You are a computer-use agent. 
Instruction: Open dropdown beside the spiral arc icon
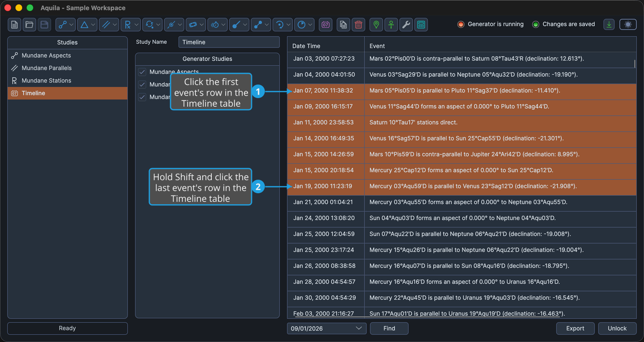point(288,25)
